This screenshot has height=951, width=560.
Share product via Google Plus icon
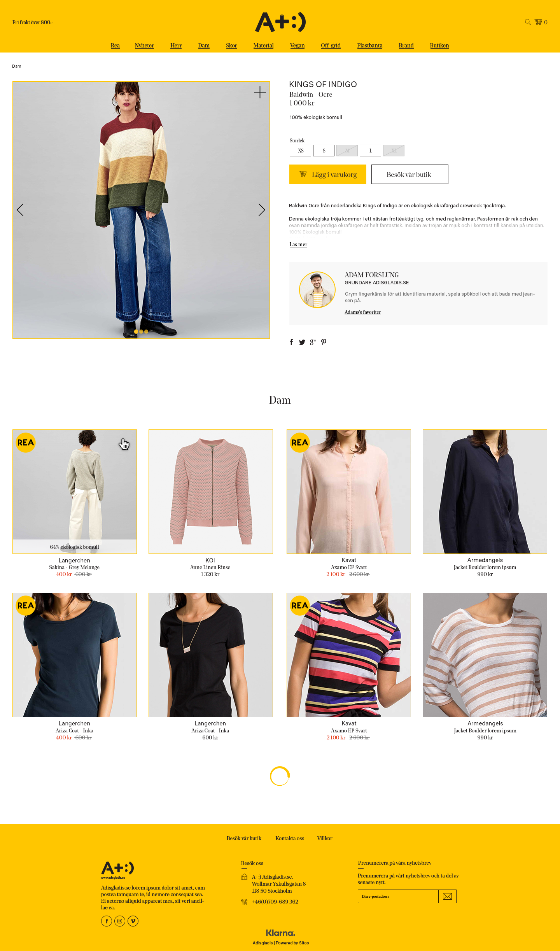click(313, 342)
